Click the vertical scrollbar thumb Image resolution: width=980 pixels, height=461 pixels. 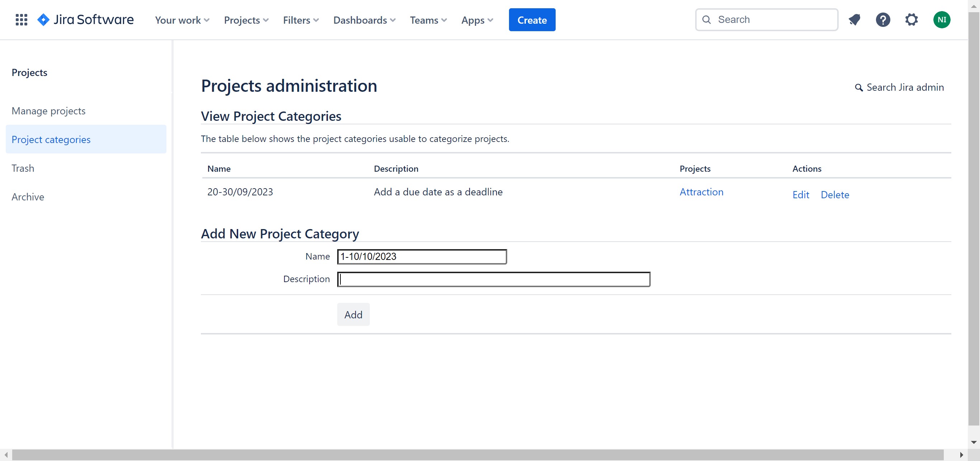974,219
